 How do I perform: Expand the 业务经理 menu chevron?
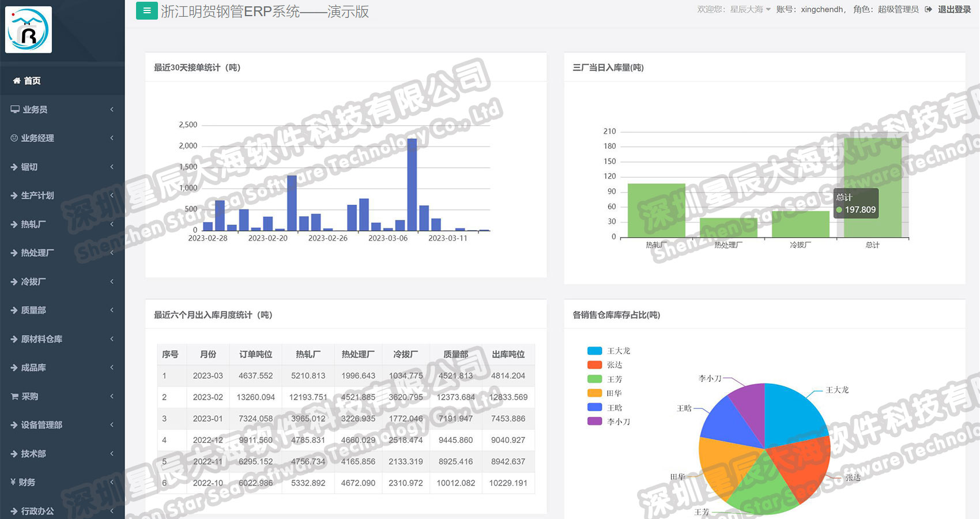point(112,138)
